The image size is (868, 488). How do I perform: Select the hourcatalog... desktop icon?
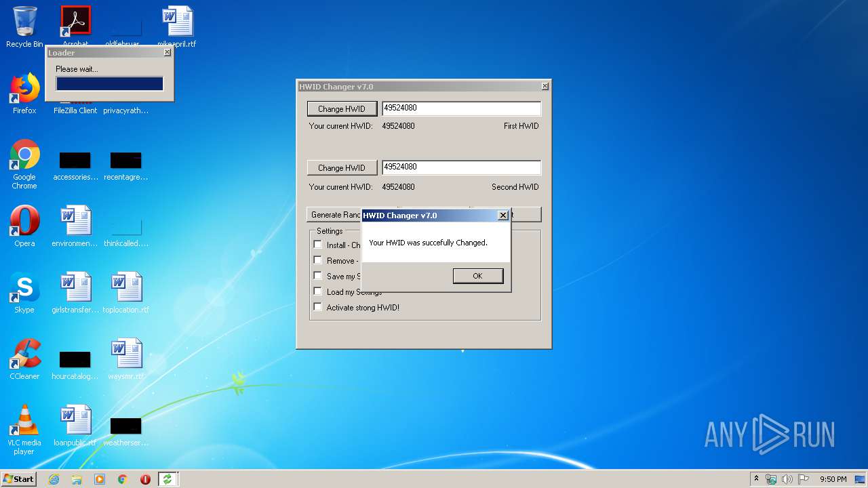(x=75, y=366)
